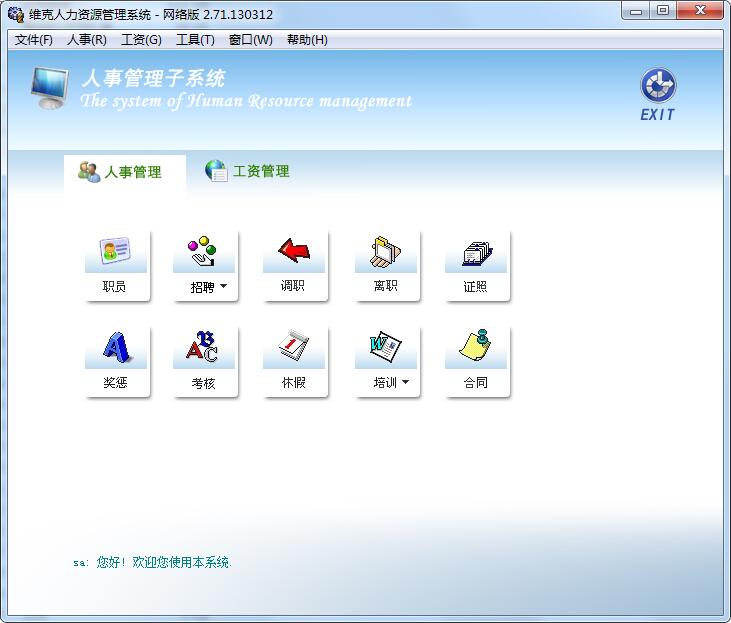
Task: Maximize the application window
Action: click(x=663, y=11)
